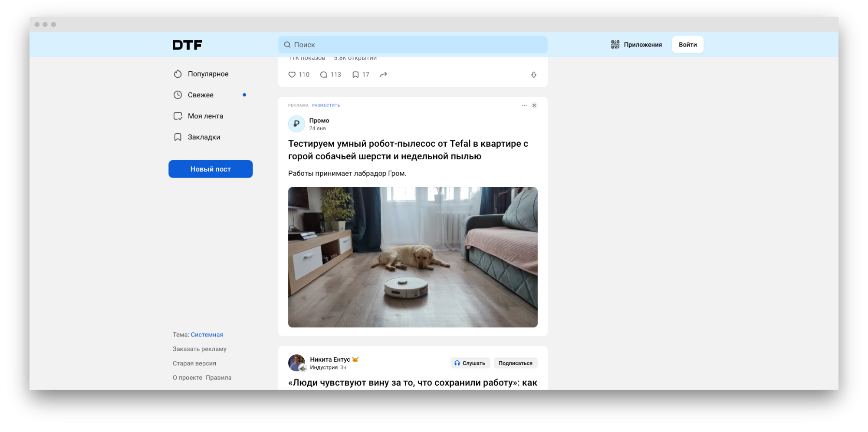This screenshot has height=432, width=868.
Task: Toggle Подписаться on Никита Ентус
Action: point(515,363)
